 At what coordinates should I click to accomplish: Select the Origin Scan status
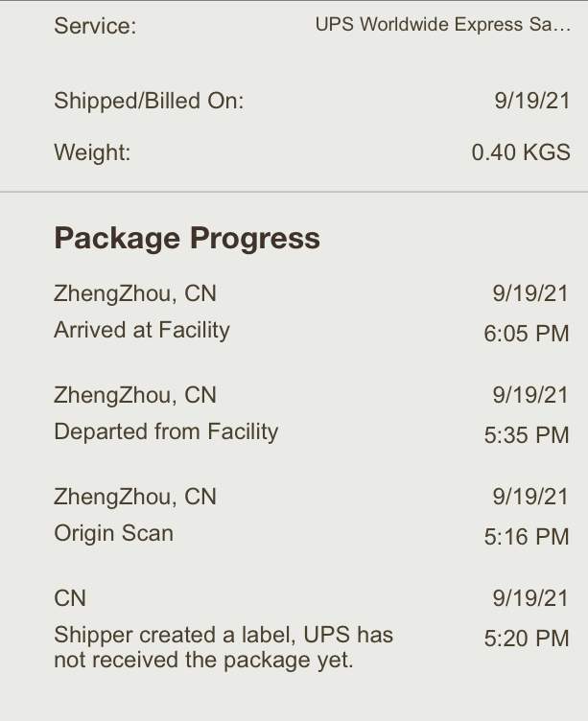(113, 533)
